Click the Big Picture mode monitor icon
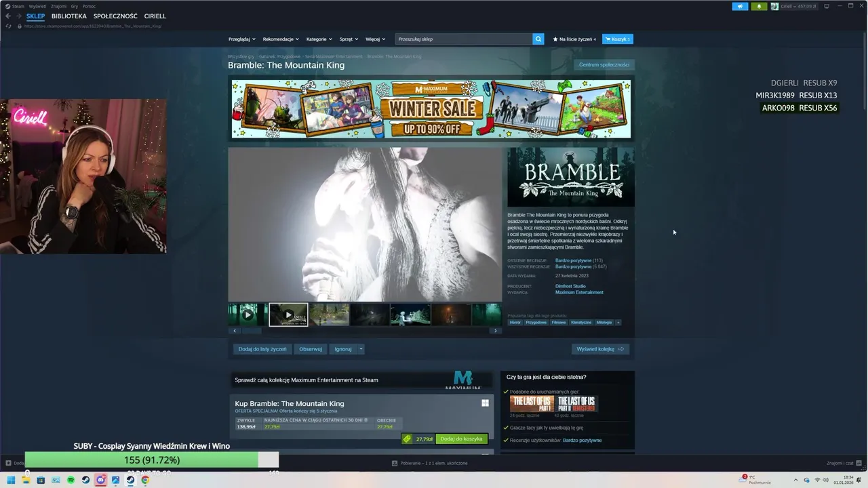This screenshot has height=488, width=868. (x=827, y=6)
